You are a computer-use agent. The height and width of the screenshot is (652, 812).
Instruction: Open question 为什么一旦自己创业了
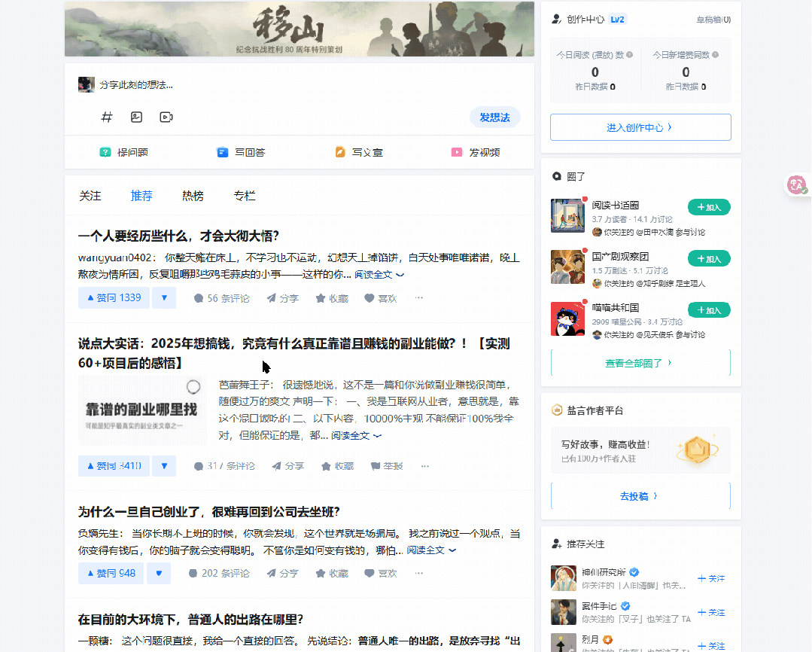click(x=208, y=512)
